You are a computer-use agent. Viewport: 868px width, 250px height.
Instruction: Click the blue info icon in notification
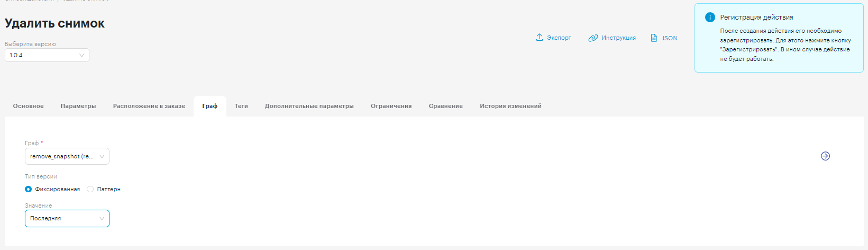(x=710, y=17)
